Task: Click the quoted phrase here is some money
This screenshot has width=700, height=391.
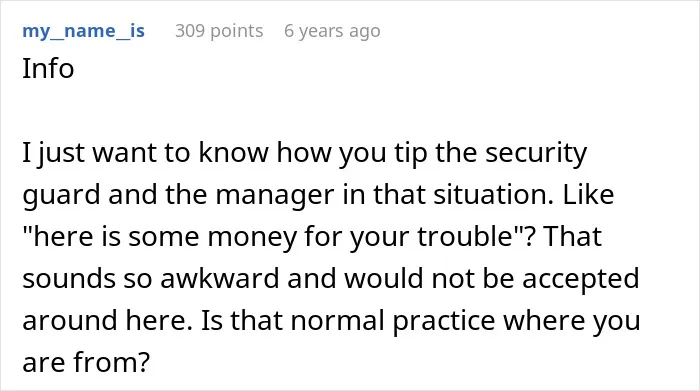Action: point(154,237)
